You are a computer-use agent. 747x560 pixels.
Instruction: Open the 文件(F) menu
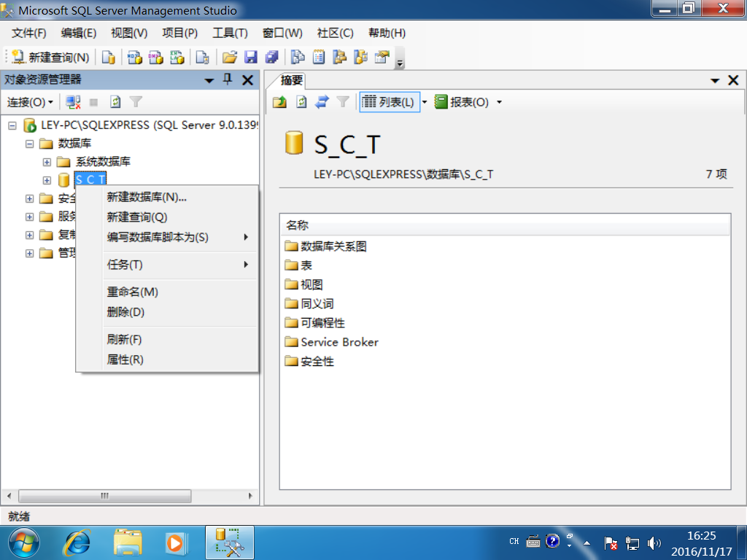pos(29,33)
